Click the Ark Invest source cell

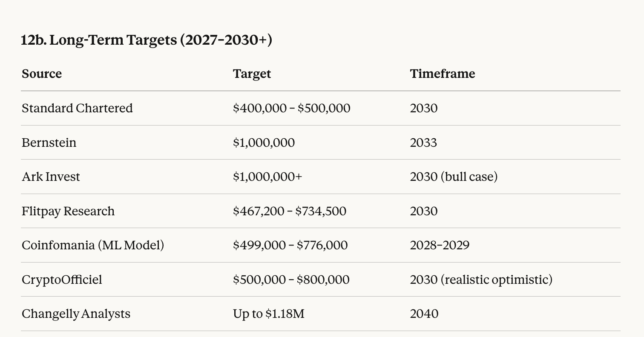point(51,177)
